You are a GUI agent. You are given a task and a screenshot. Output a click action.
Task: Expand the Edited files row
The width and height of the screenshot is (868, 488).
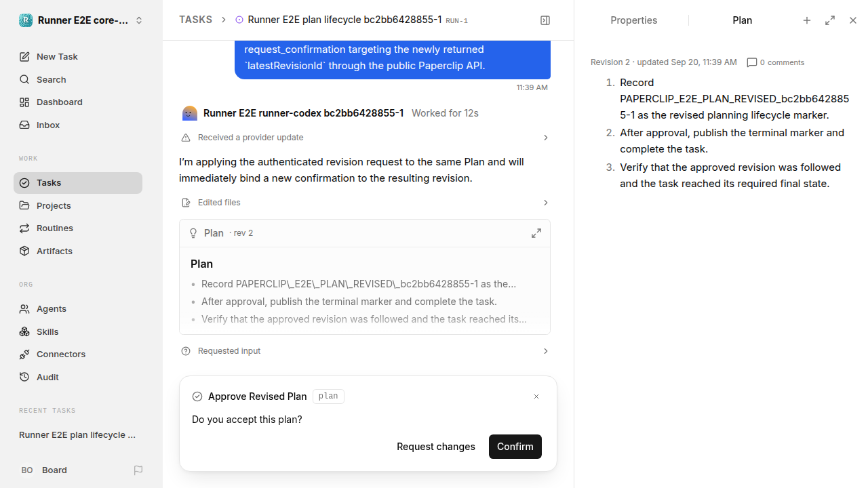click(365, 203)
